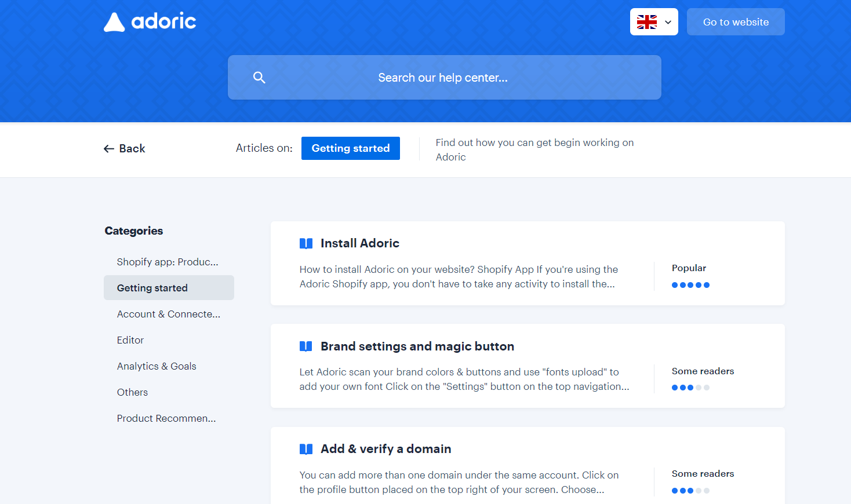Image resolution: width=851 pixels, height=504 pixels.
Task: Click the Install Adoric description text
Action: tap(459, 277)
